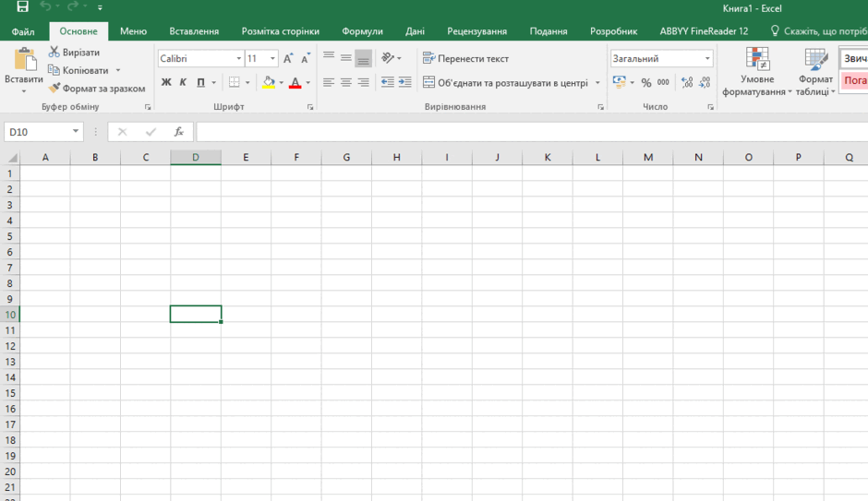Decrease cell indent
This screenshot has width=868, height=501.
[388, 82]
